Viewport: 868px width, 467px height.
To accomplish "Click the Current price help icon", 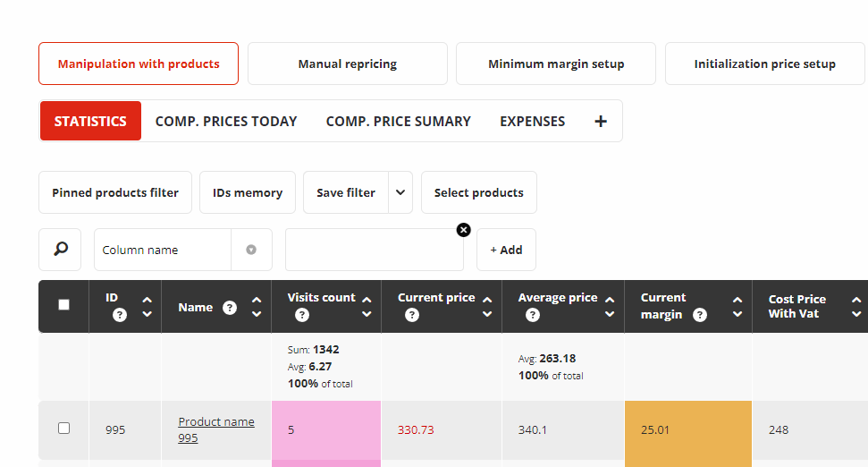I will 412,315.
